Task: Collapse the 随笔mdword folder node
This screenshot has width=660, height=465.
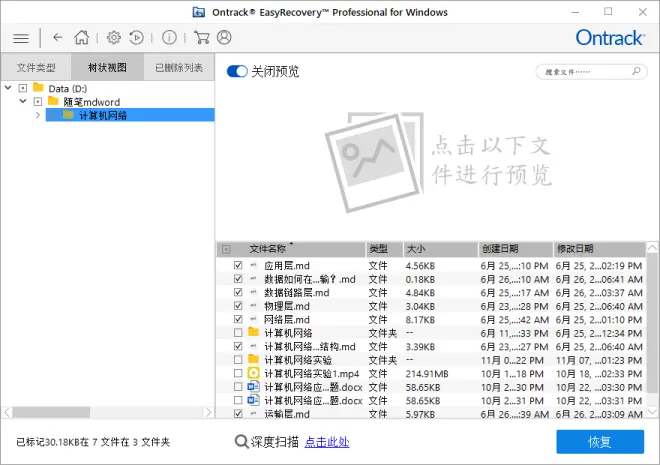Action: point(23,101)
